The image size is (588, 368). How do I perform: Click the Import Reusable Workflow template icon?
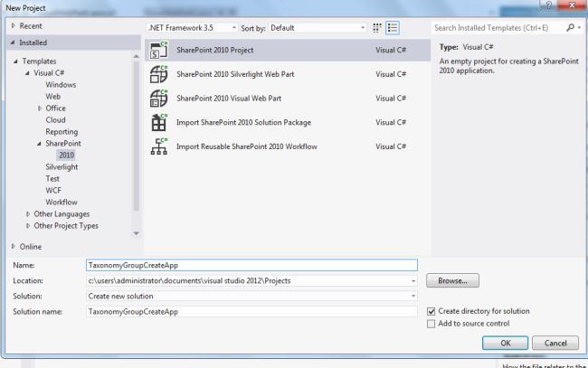coord(158,146)
